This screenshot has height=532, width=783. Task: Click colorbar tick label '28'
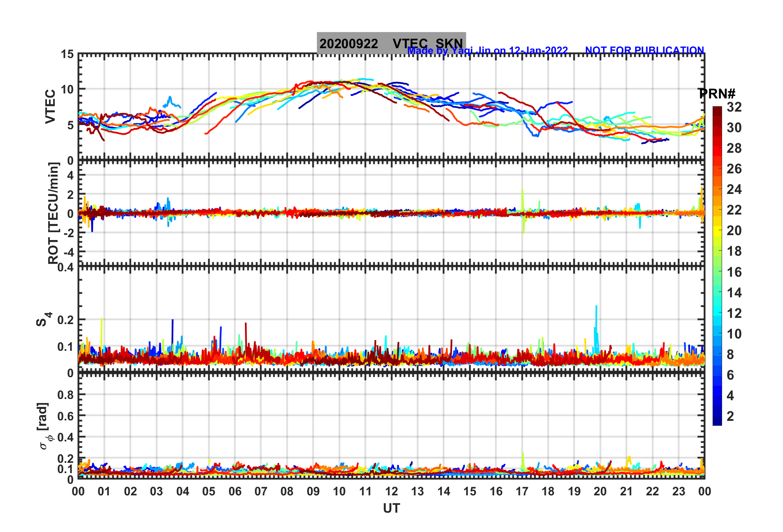click(x=734, y=148)
